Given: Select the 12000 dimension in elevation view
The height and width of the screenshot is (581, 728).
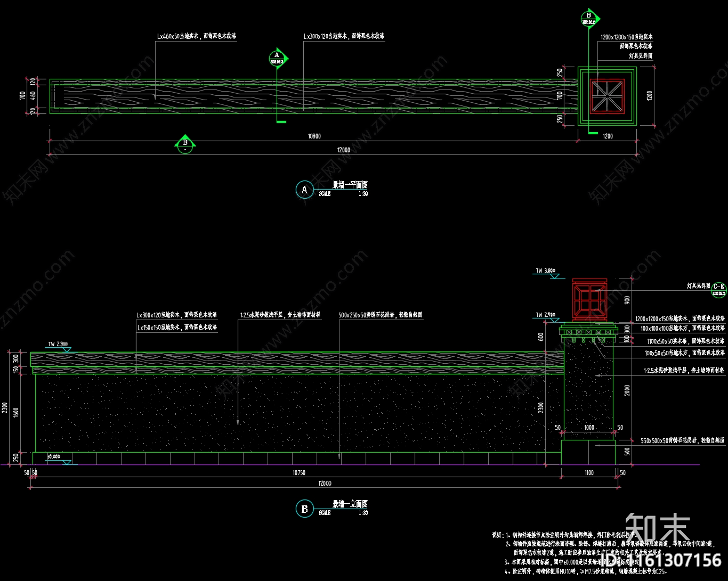Looking at the screenshot, I should click(x=325, y=484).
